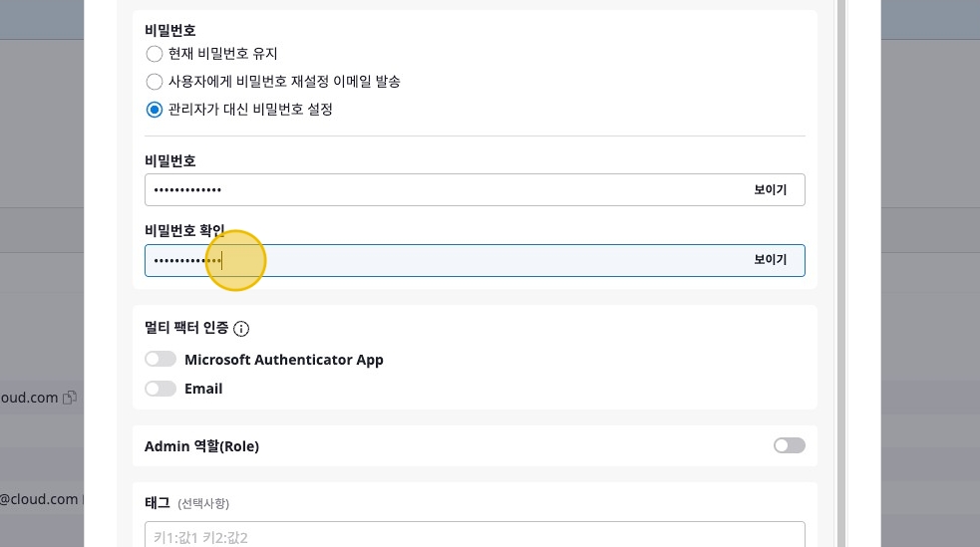980x547 pixels.
Task: Select 관리자가 대신 비밀번호 설정 radio button
Action: pyautogui.click(x=155, y=110)
